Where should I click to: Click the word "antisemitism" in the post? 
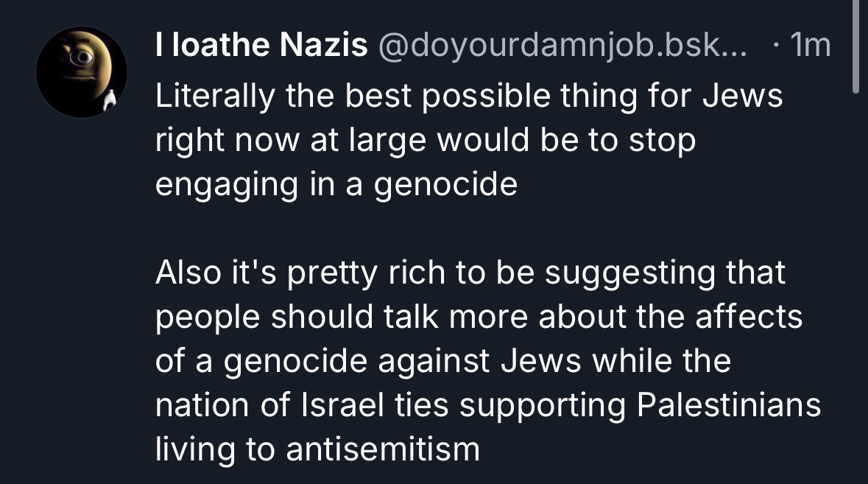click(383, 449)
